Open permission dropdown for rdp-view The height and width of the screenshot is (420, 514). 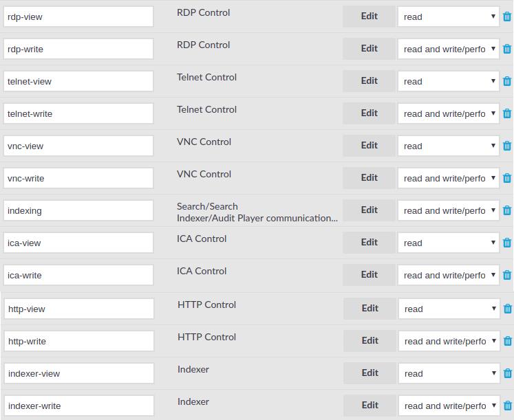coord(448,16)
